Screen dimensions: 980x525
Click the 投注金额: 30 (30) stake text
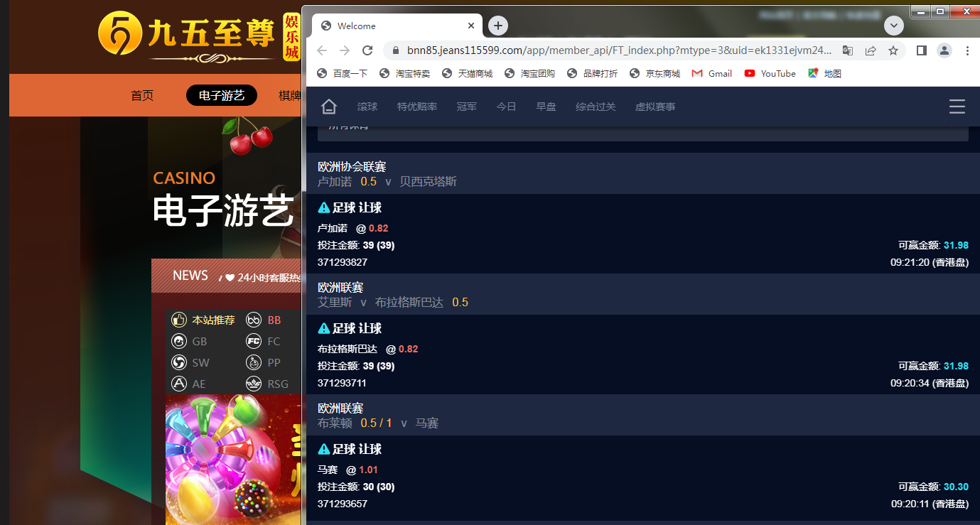click(x=356, y=487)
